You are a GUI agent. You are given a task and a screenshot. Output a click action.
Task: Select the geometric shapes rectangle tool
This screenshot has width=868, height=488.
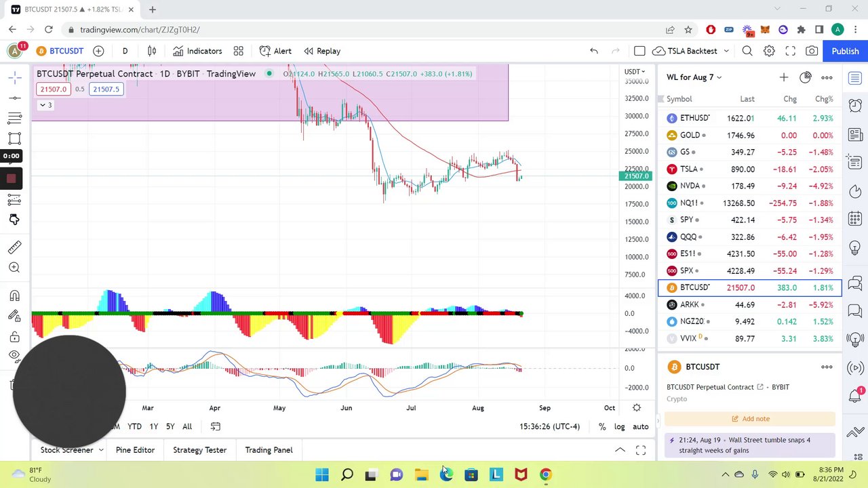pos(14,138)
